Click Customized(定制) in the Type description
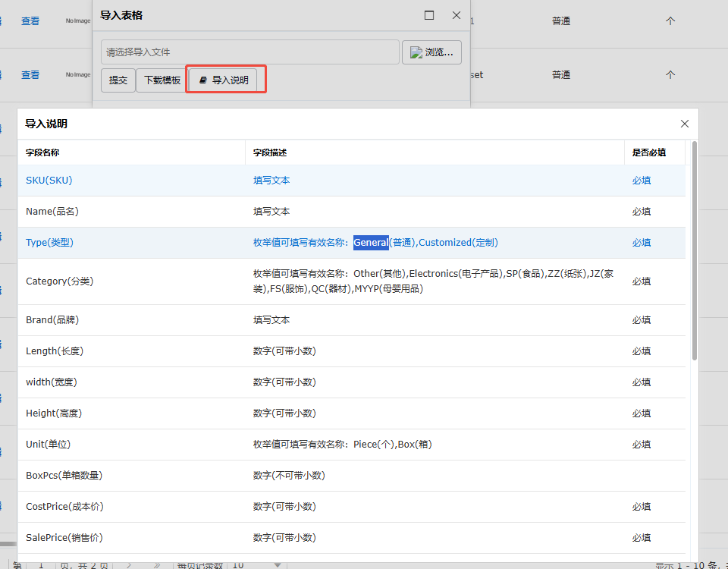The width and height of the screenshot is (728, 569). pyautogui.click(x=458, y=243)
